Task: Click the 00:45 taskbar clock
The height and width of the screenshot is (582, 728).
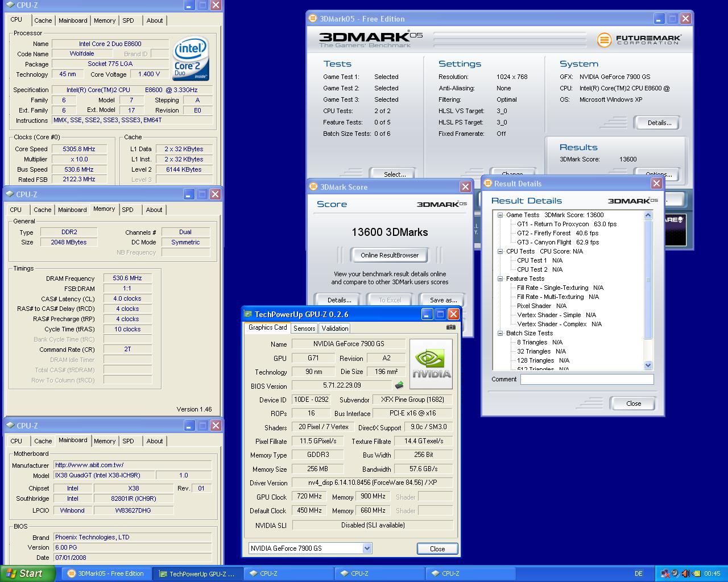Action: click(x=712, y=573)
